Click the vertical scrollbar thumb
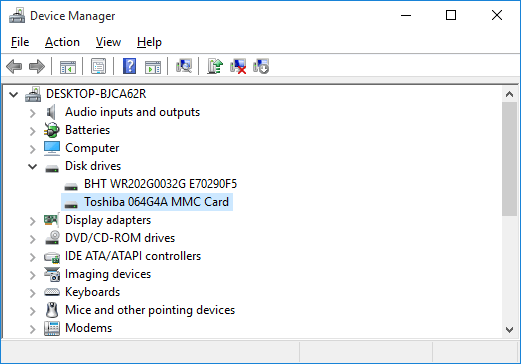The image size is (521, 364). [x=509, y=159]
